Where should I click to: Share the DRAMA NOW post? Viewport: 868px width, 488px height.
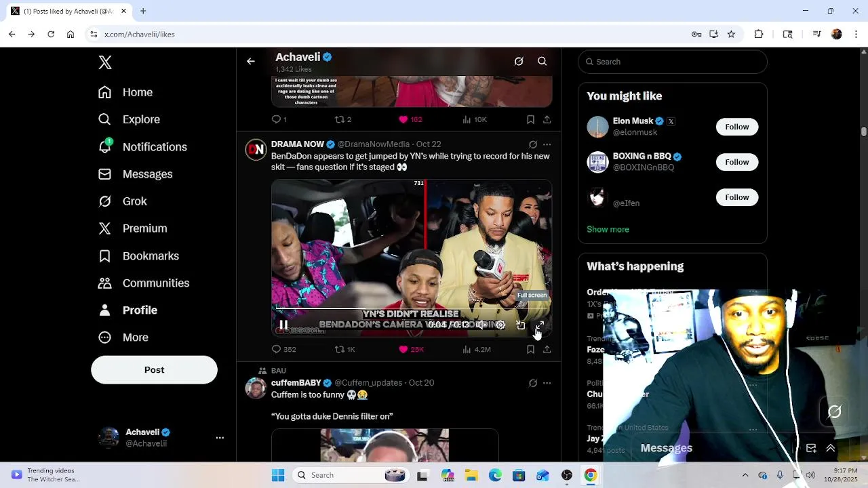[x=547, y=350]
